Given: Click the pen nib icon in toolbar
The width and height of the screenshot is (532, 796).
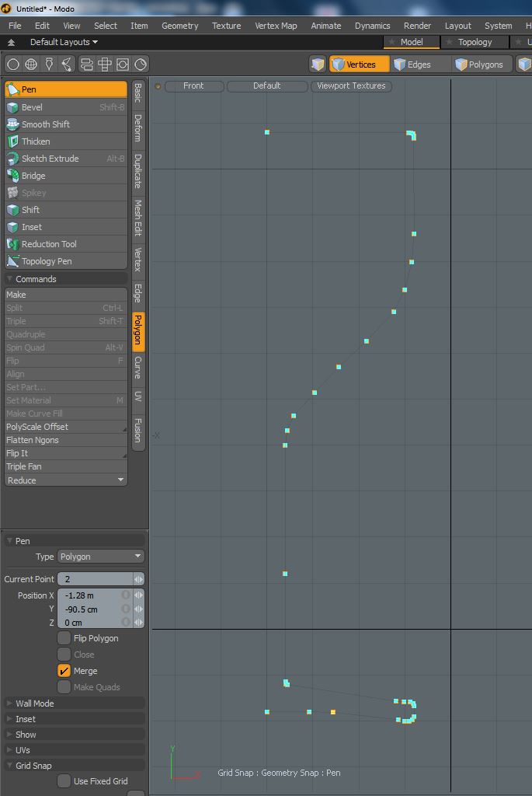Looking at the screenshot, I should (49, 65).
